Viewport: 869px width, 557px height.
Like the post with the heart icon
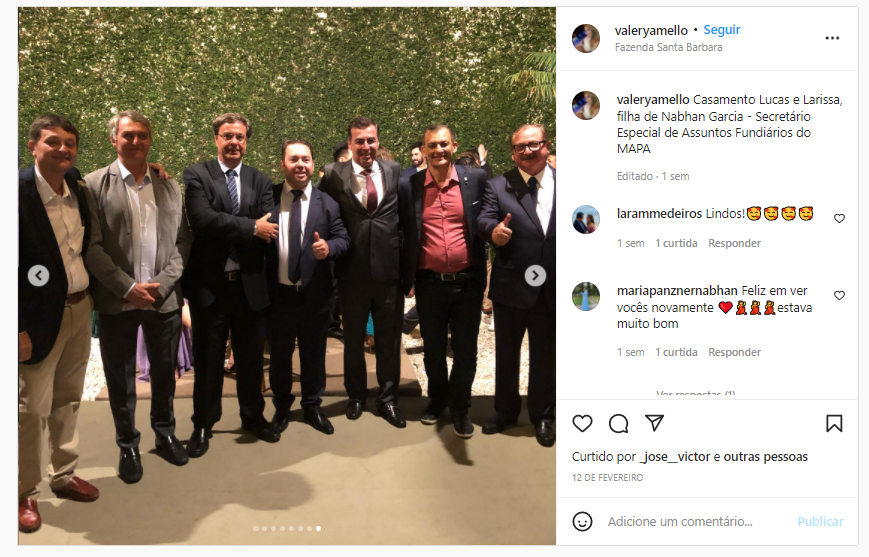(x=582, y=424)
